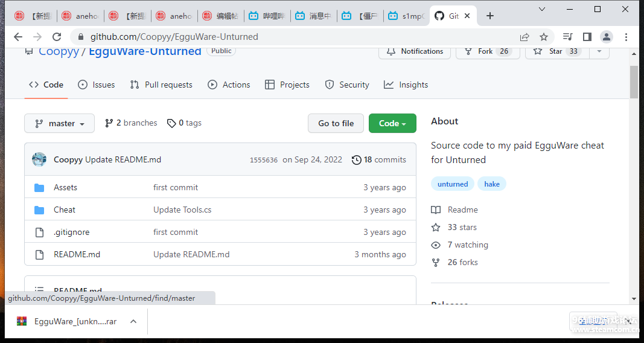Switch to the Issues tab

coord(97,85)
